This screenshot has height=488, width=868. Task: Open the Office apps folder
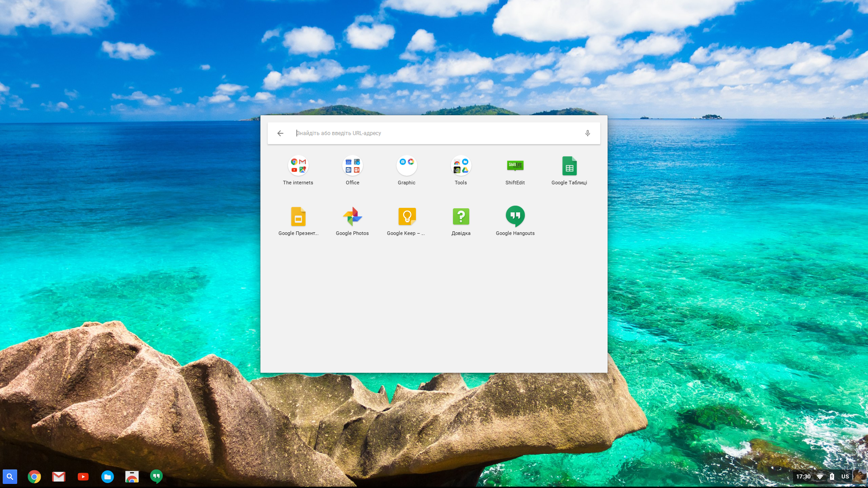tap(352, 166)
